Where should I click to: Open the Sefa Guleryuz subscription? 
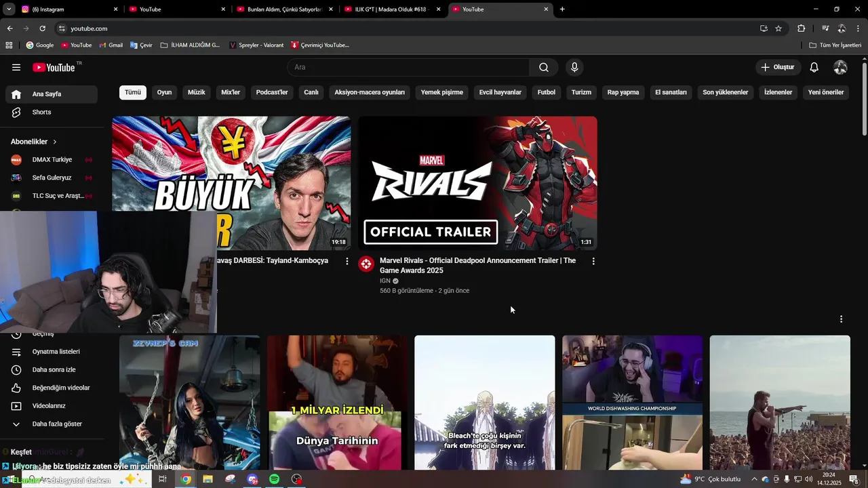point(52,178)
